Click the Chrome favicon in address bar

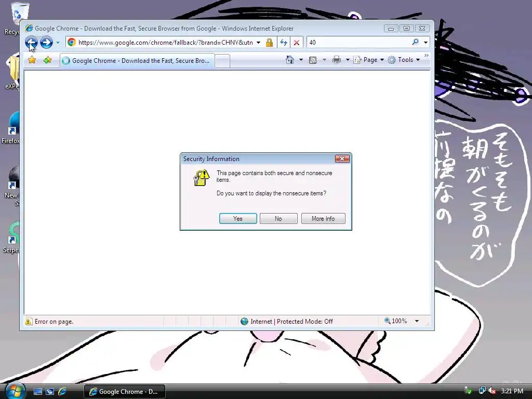pyautogui.click(x=71, y=43)
